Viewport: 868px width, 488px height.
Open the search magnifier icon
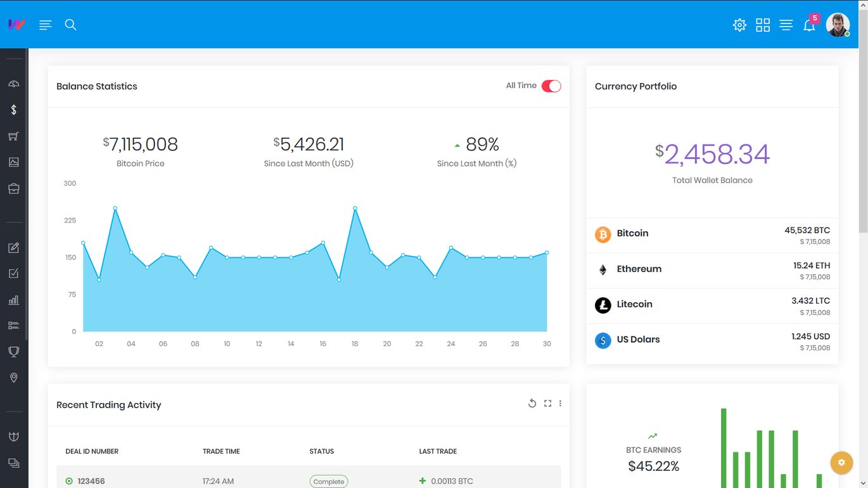pyautogui.click(x=70, y=25)
